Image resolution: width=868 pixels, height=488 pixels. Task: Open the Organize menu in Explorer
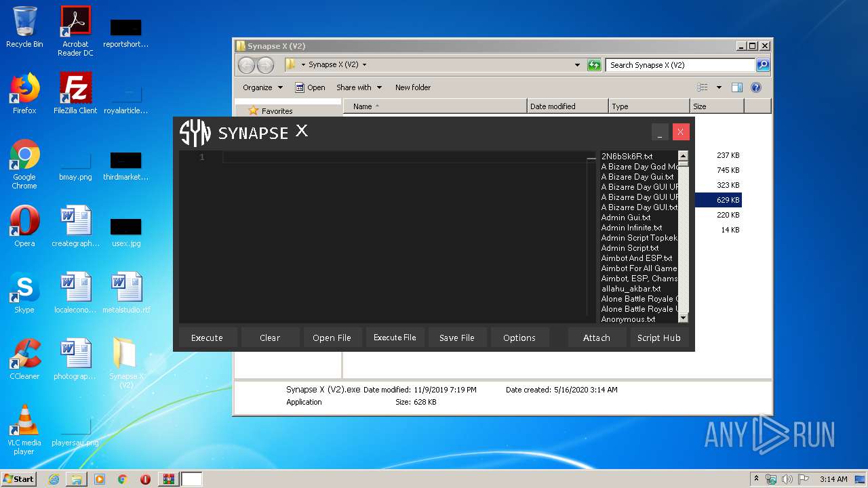point(263,87)
